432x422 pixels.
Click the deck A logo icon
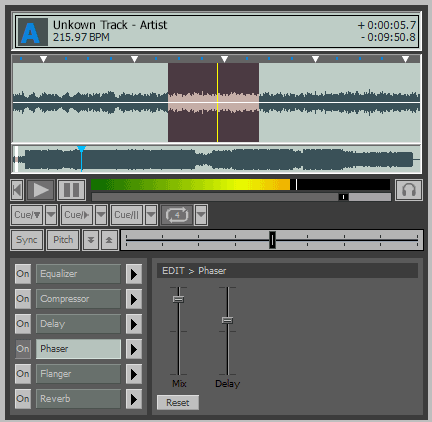point(33,32)
